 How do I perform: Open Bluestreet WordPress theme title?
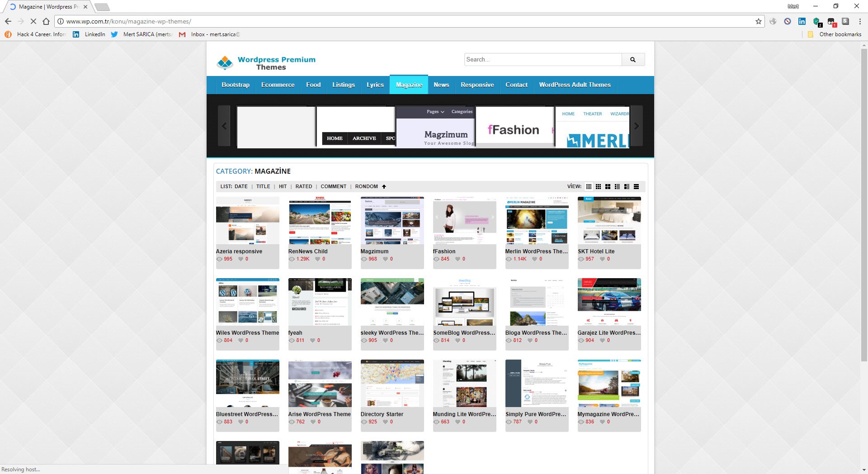(x=247, y=414)
